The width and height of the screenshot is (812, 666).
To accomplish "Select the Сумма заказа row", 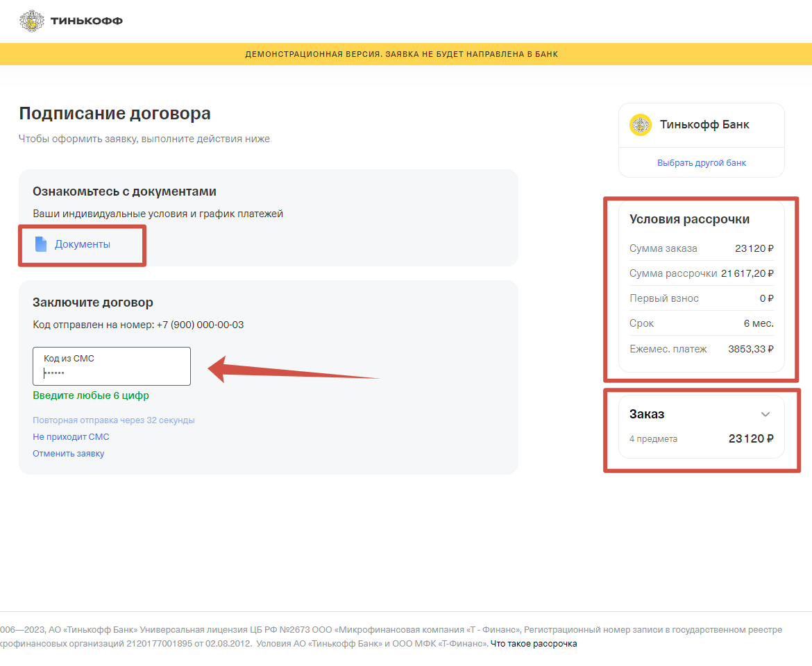I will click(701, 248).
